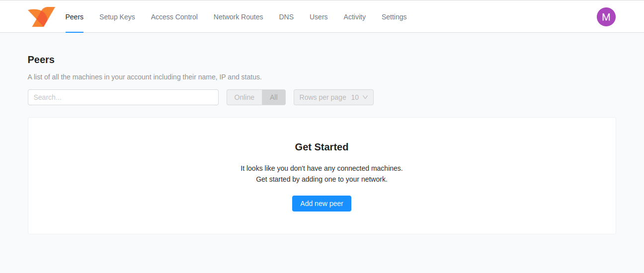Viewport: 644px width, 273px height.
Task: Go to Access Control
Action: pyautogui.click(x=174, y=17)
